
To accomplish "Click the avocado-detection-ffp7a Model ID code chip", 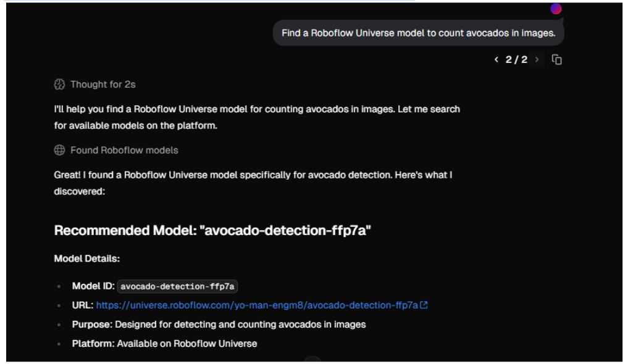I will click(x=177, y=286).
